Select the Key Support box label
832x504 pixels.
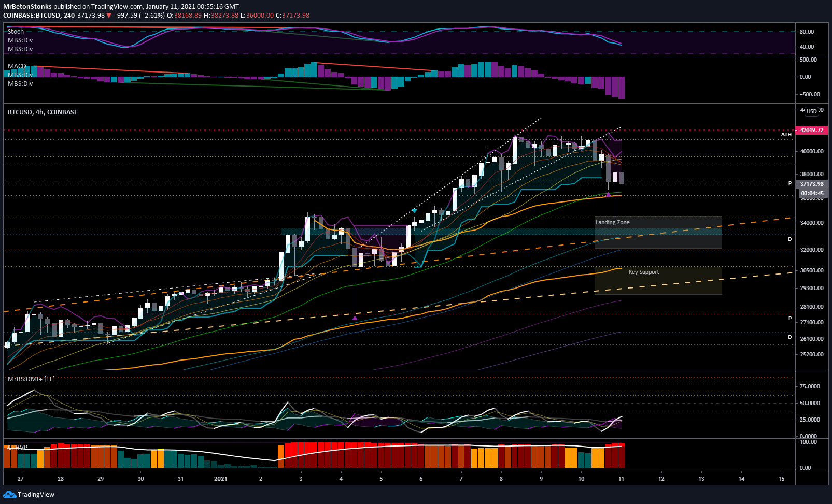tap(644, 272)
